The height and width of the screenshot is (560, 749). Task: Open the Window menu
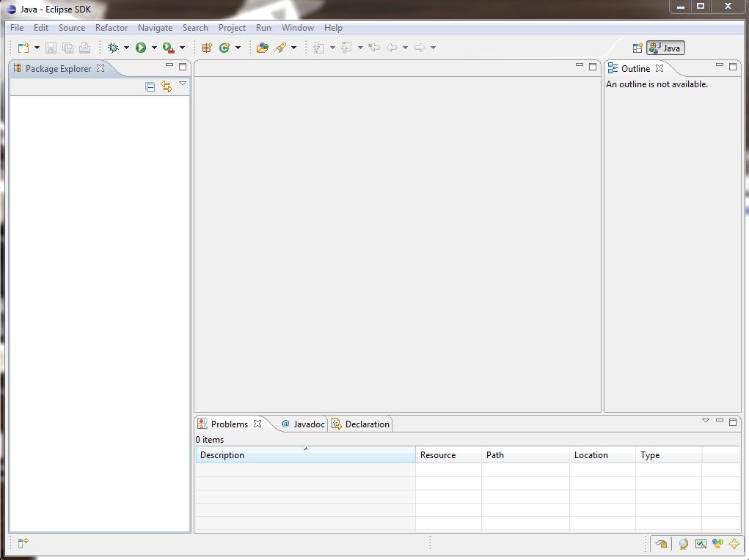tap(298, 28)
